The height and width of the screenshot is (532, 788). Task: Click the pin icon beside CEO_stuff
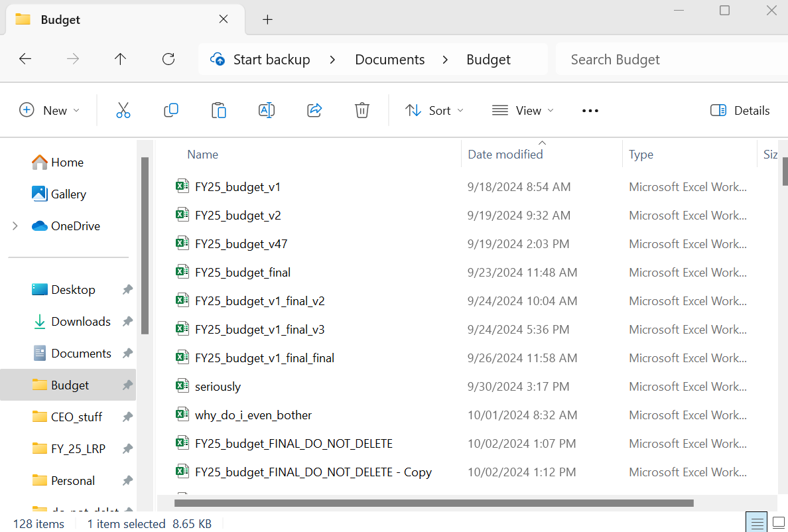(127, 417)
